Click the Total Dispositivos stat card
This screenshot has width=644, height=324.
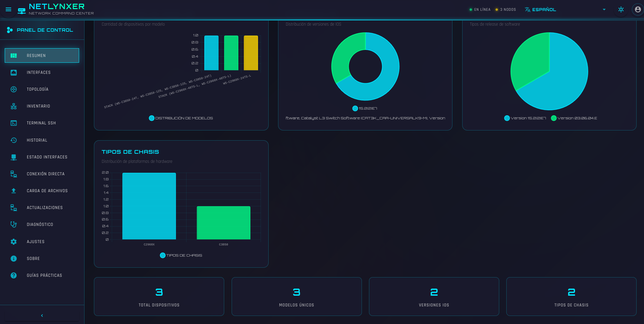159,297
